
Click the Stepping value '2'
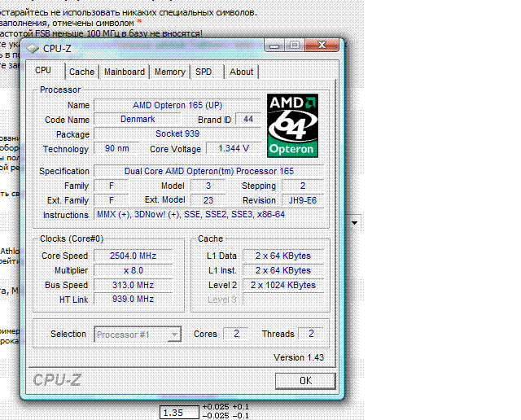(303, 186)
